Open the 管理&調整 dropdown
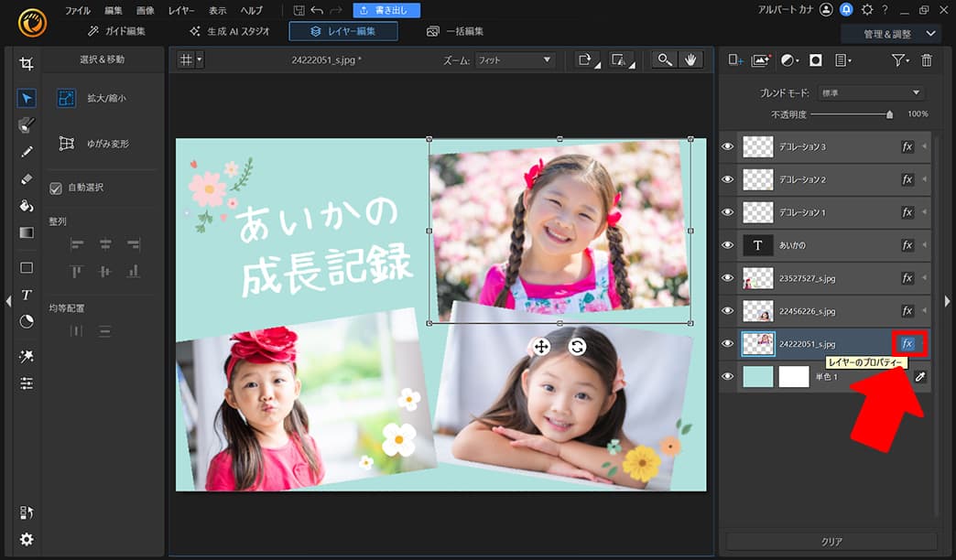Screen dimensions: 956x560 [893, 30]
